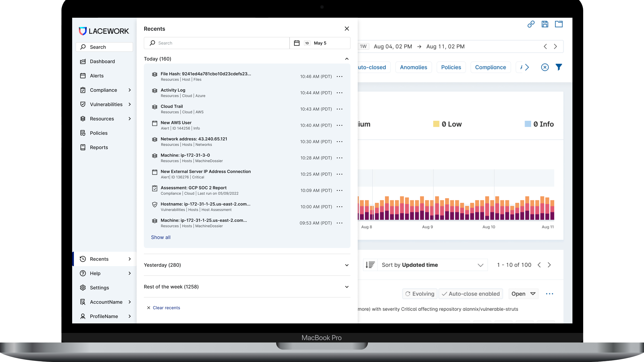Open more options for GCP SOC 2 Report row

click(x=339, y=190)
